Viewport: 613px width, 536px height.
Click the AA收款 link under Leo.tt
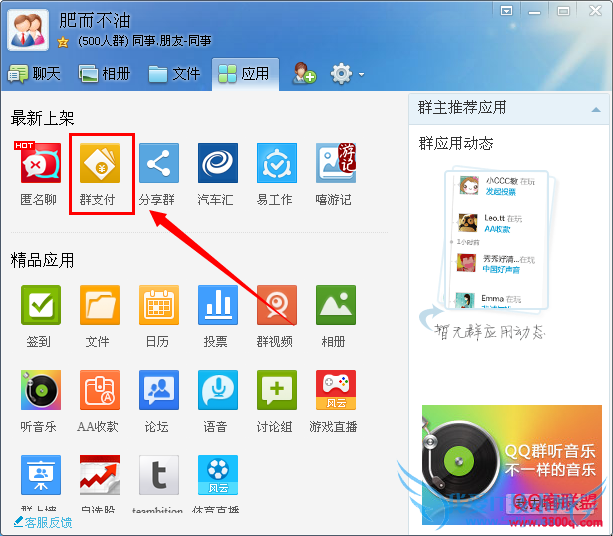tap(497, 229)
